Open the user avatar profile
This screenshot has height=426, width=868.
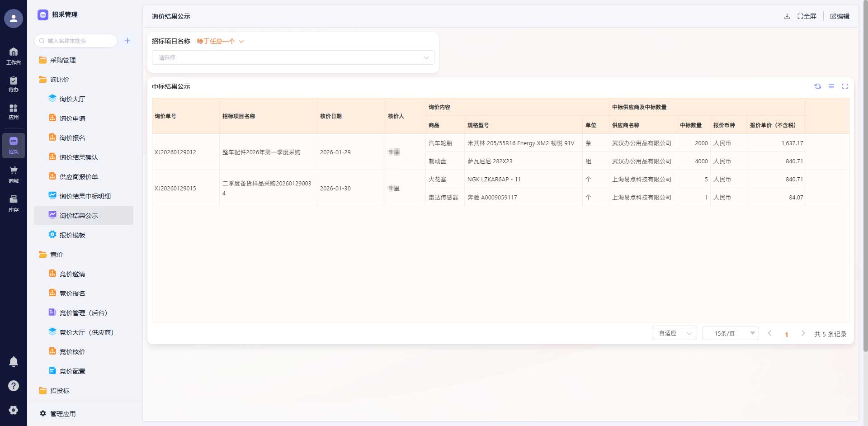click(14, 19)
